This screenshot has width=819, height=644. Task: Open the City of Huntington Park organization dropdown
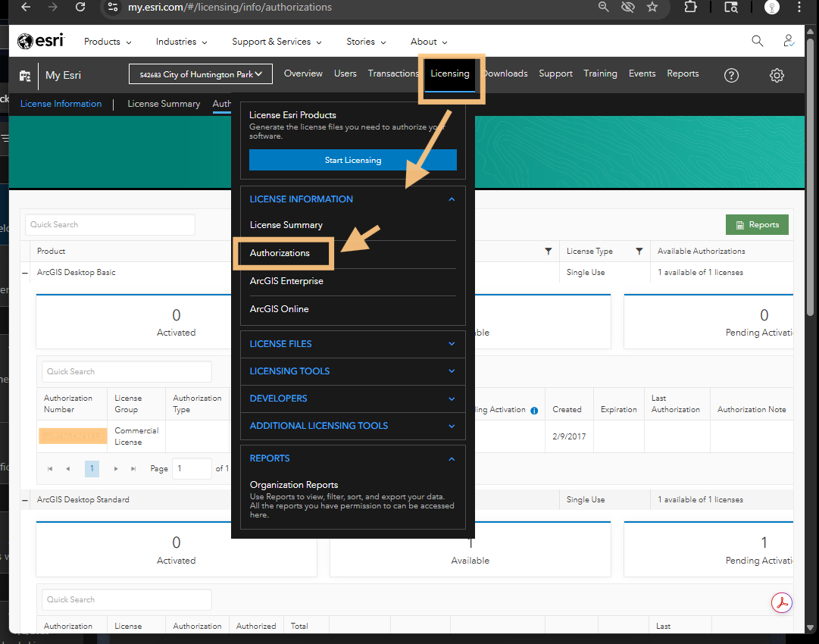coord(201,74)
